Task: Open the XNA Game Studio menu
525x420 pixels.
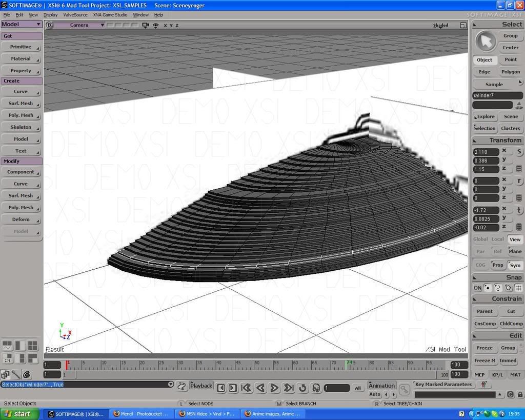Action: pyautogui.click(x=110, y=15)
